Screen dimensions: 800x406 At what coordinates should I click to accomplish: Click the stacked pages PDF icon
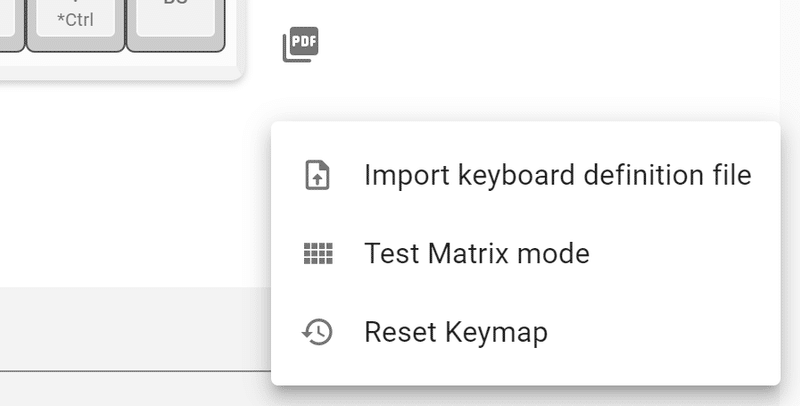coord(300,45)
